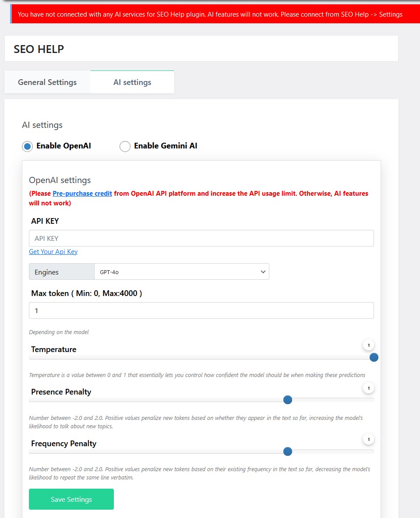
Task: Click the Frequency Penalty label
Action: click(64, 444)
